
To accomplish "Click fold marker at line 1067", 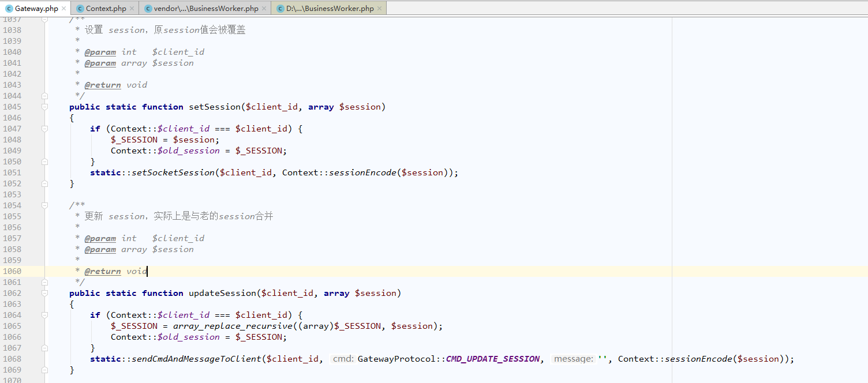I will point(44,348).
